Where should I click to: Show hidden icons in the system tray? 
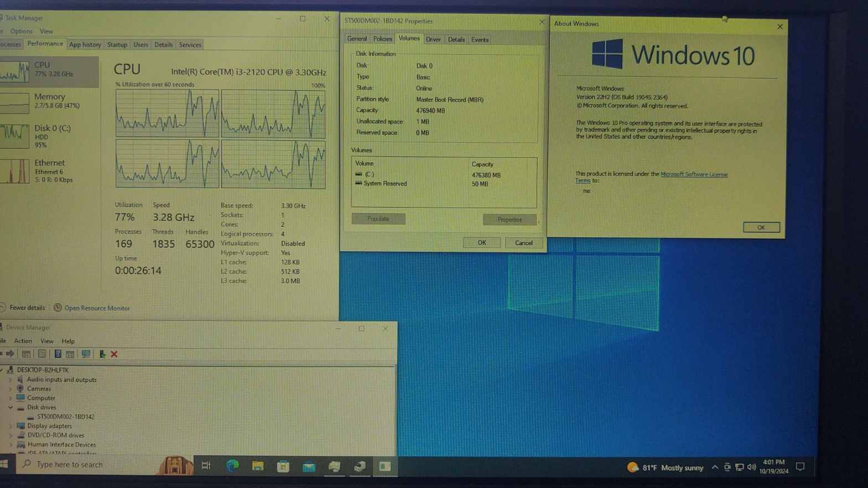click(715, 468)
